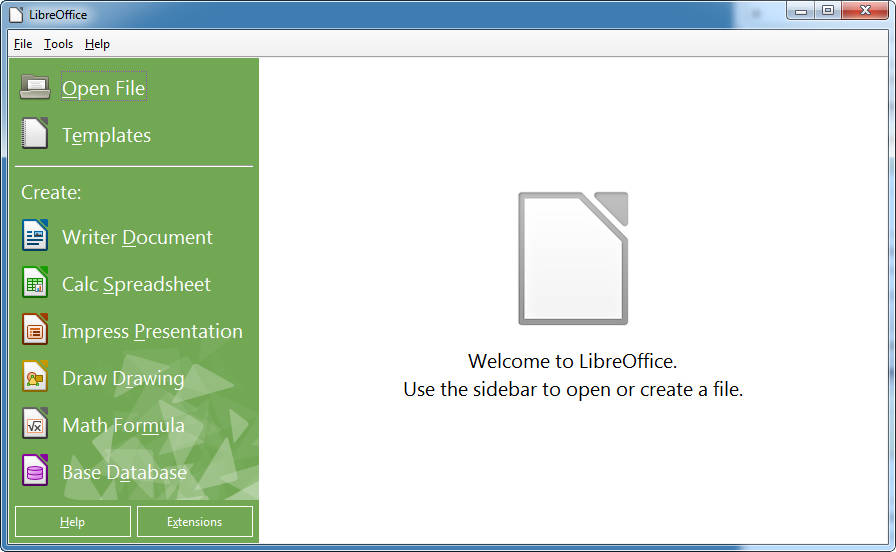Click the Help button at sidebar bottom
Viewport: 896px width, 552px height.
73,522
